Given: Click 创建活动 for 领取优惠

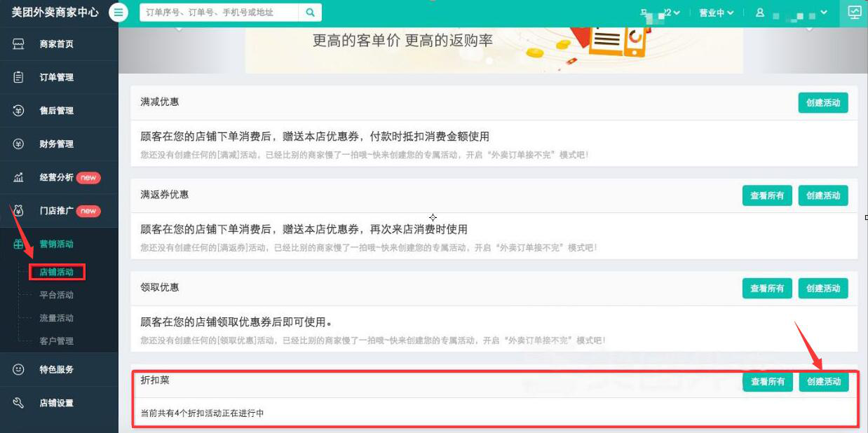Looking at the screenshot, I should (822, 288).
